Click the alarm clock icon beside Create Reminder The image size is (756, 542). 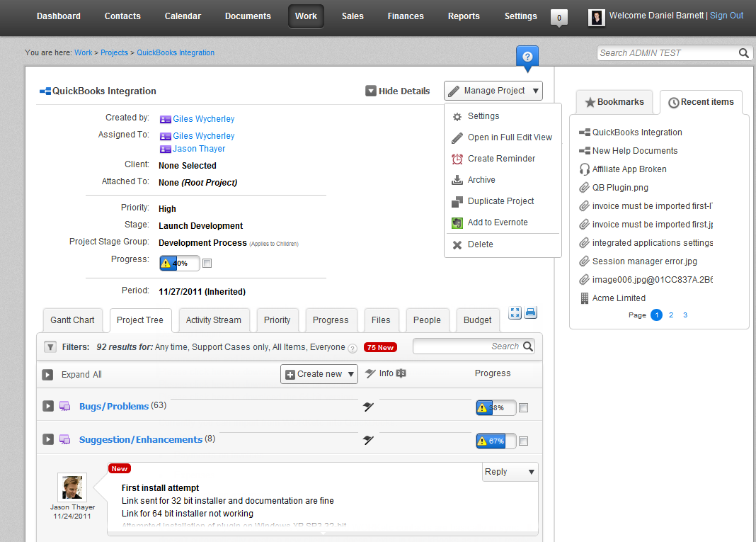pos(457,159)
